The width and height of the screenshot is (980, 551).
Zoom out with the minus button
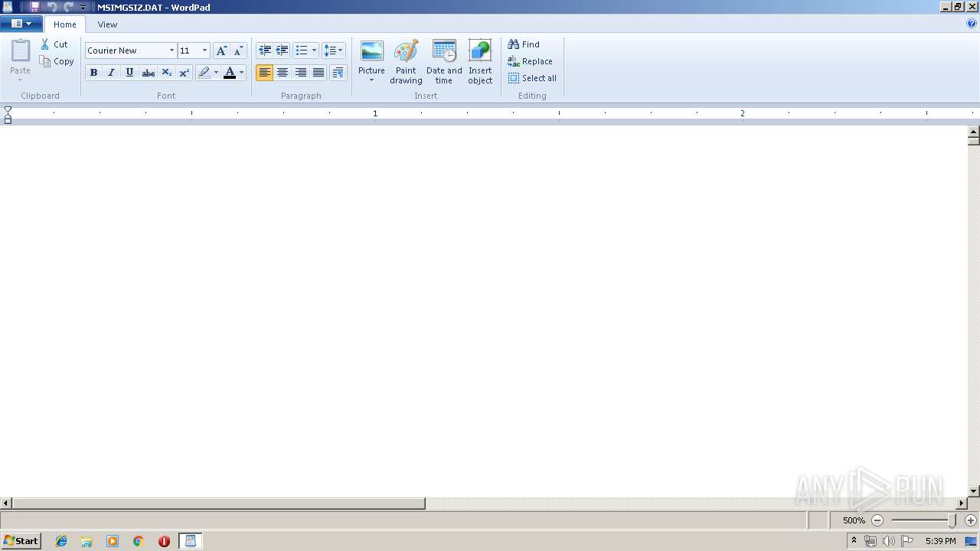point(877,520)
